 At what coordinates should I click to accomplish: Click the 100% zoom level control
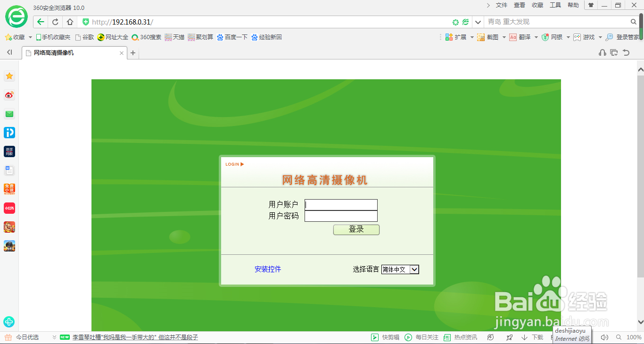633,337
